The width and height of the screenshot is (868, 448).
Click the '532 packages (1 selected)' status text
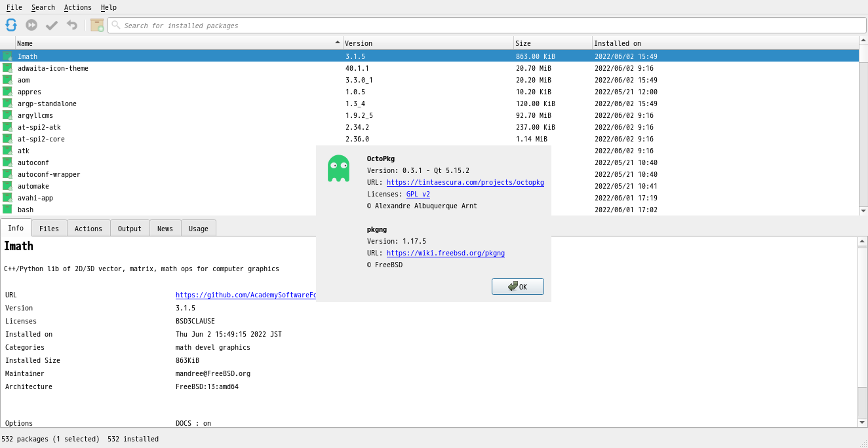point(50,439)
